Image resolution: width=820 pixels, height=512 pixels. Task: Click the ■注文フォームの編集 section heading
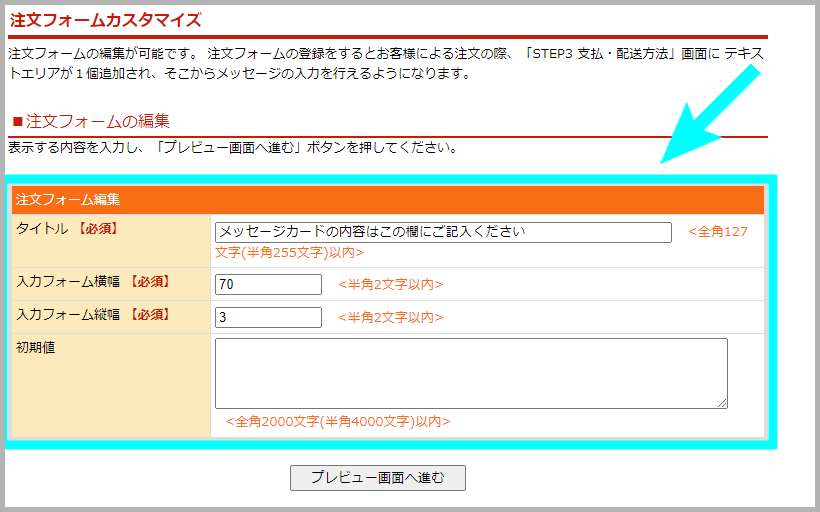91,121
